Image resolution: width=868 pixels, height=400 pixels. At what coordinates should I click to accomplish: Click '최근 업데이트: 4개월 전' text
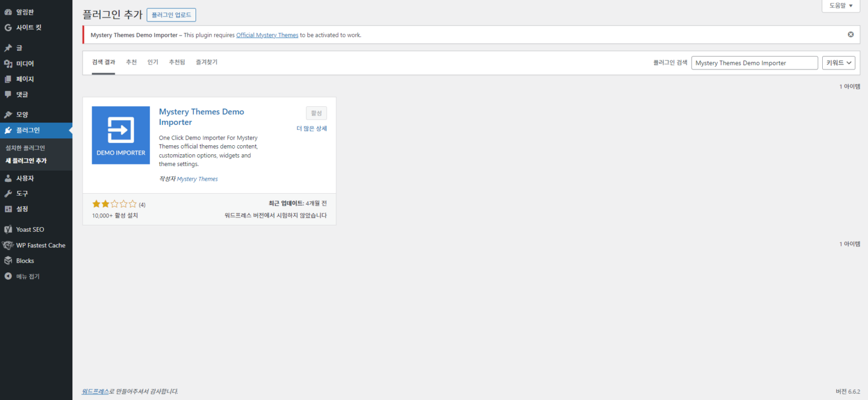click(298, 203)
